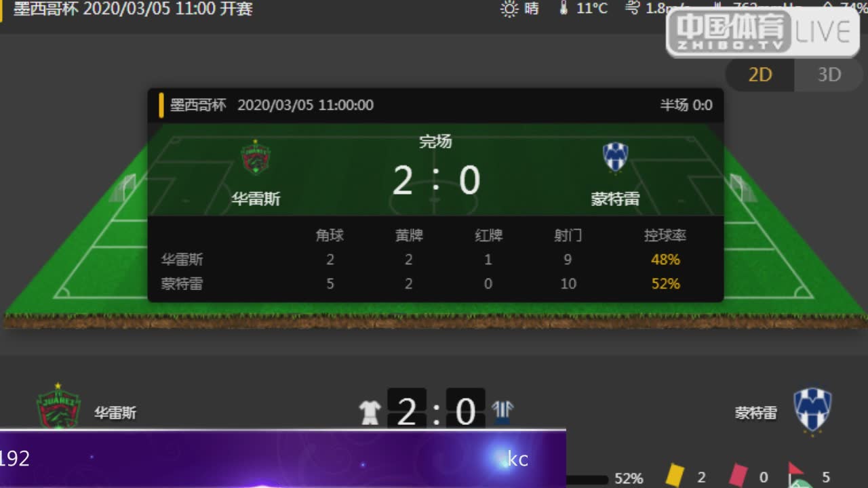Click the white home jersey icon
The width and height of the screenshot is (868, 488).
(370, 412)
